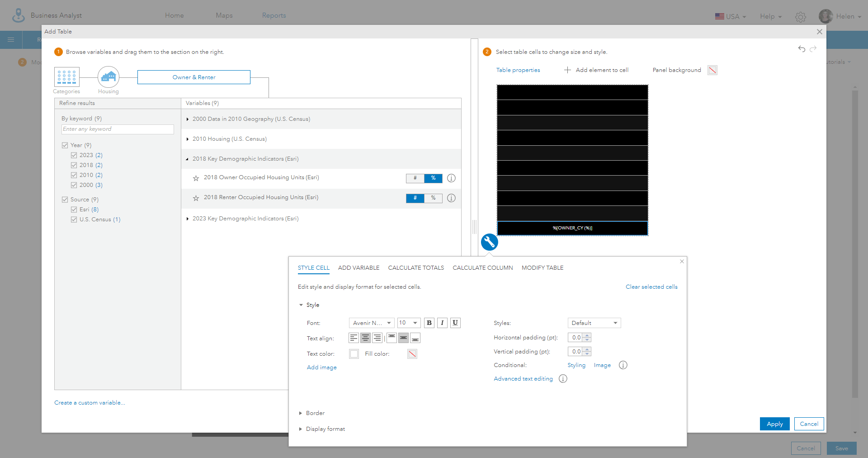
Task: Close the Add Table dialog
Action: (x=819, y=32)
